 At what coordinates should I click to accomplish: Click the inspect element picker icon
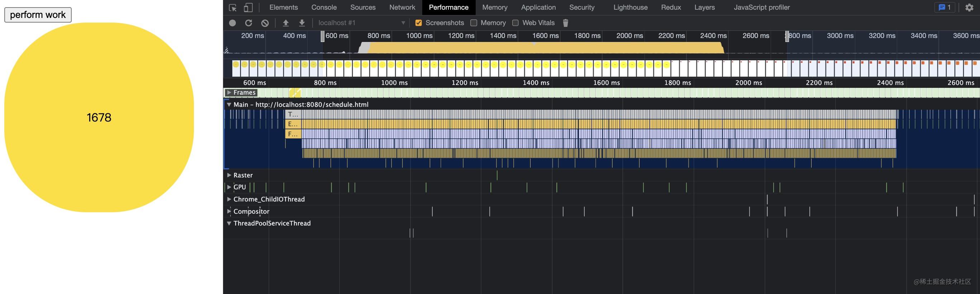click(x=232, y=8)
